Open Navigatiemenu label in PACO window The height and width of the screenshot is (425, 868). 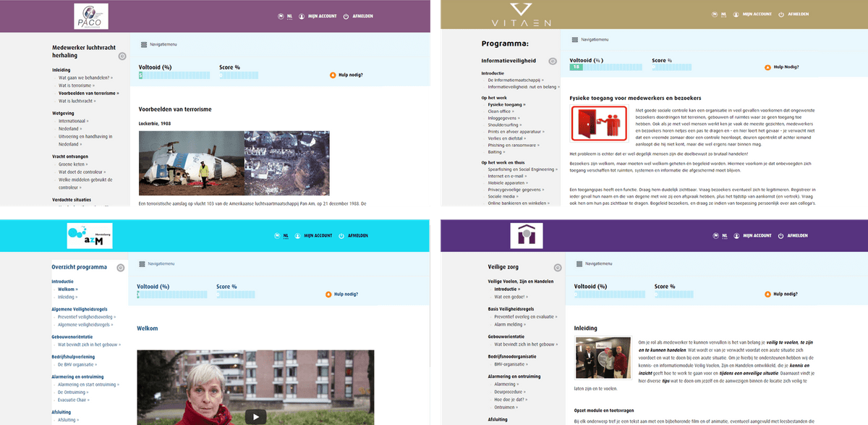point(163,44)
